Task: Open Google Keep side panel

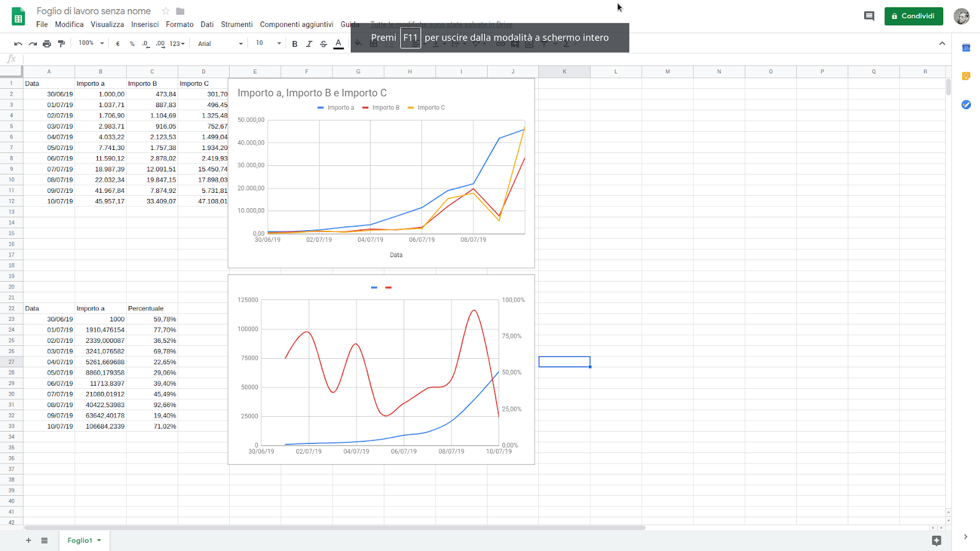Action: coord(966,76)
